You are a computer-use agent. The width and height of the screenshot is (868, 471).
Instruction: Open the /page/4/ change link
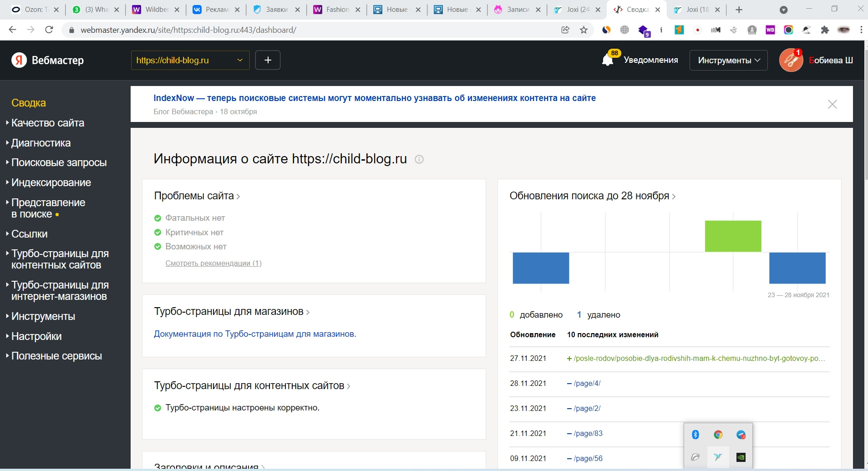tap(587, 383)
